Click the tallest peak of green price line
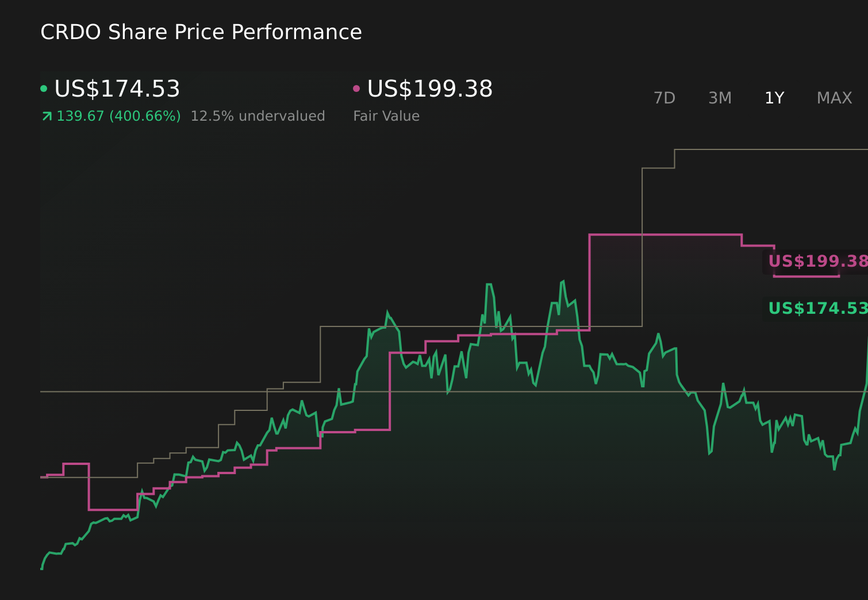This screenshot has height=600, width=868. coord(563,282)
